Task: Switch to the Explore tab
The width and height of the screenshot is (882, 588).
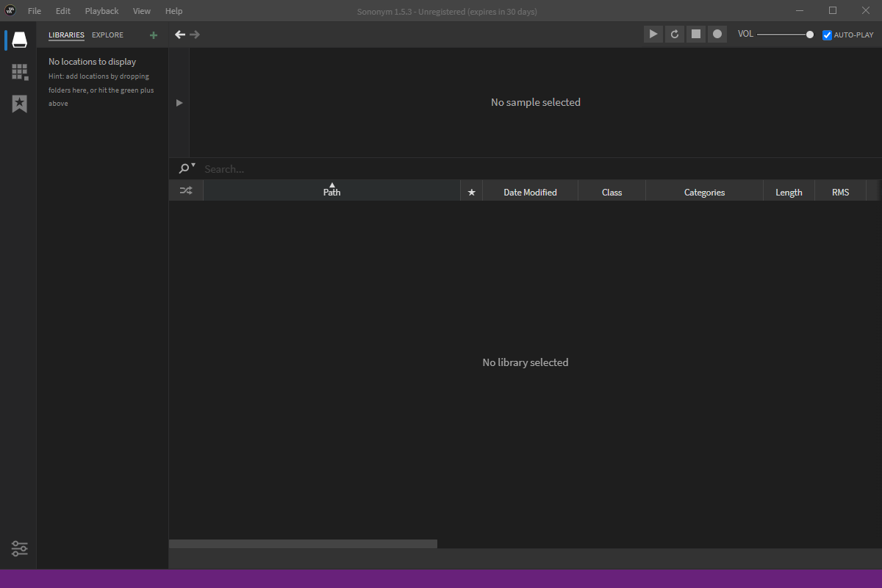Action: point(107,35)
